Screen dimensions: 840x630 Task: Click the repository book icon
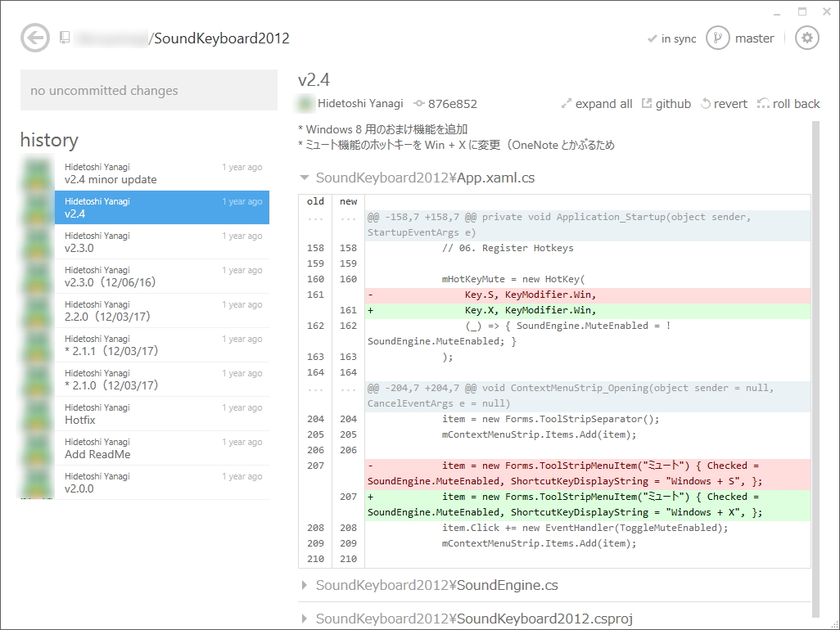pyautogui.click(x=65, y=37)
